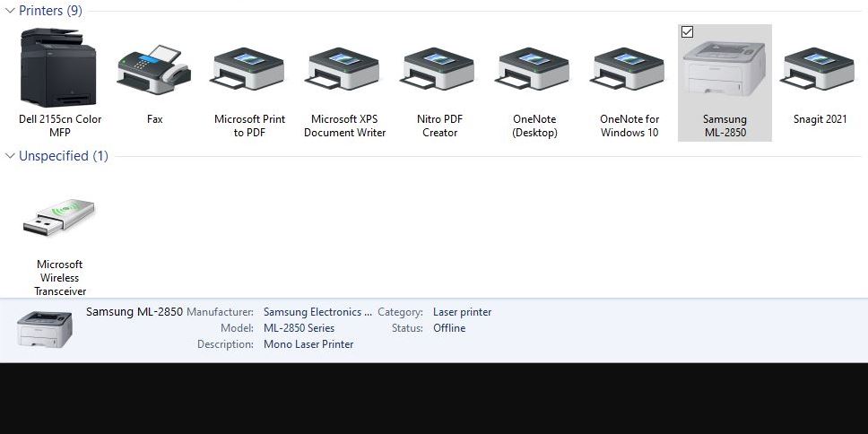Click the Unspecified (1) group header text

pyautogui.click(x=64, y=156)
